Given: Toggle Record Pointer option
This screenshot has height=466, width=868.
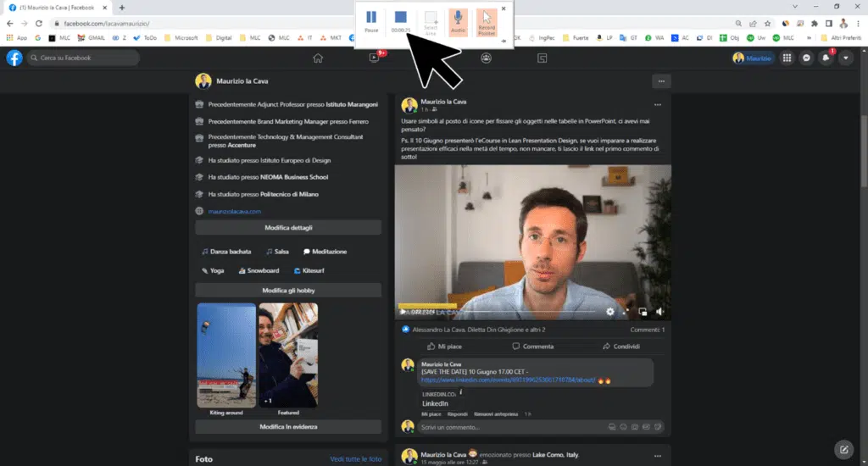Looking at the screenshot, I should point(487,20).
